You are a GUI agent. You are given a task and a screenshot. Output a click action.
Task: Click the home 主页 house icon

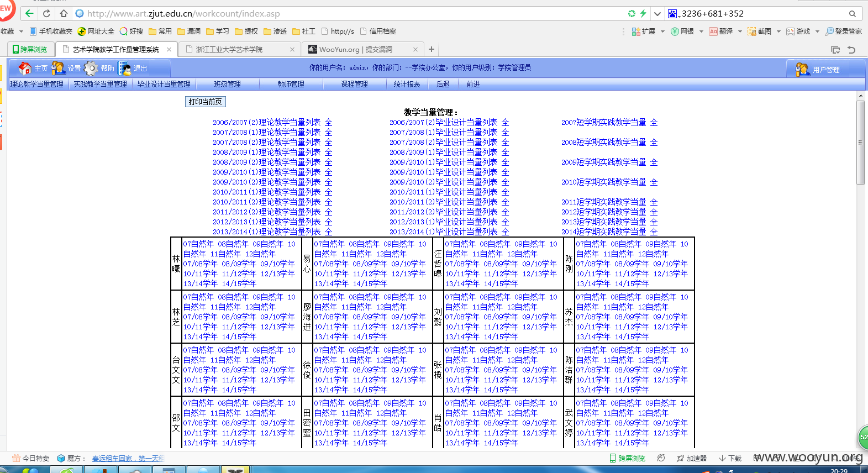point(25,68)
